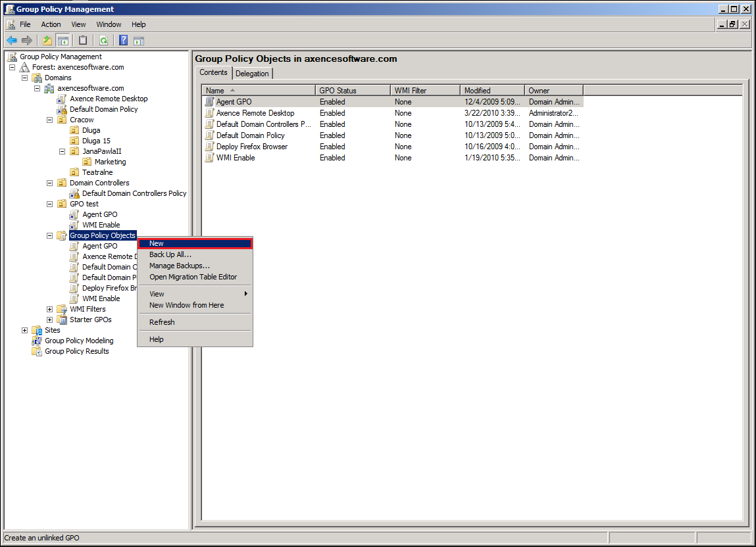Sort list by the Modified column header
This screenshot has width=756, height=547.
point(492,90)
